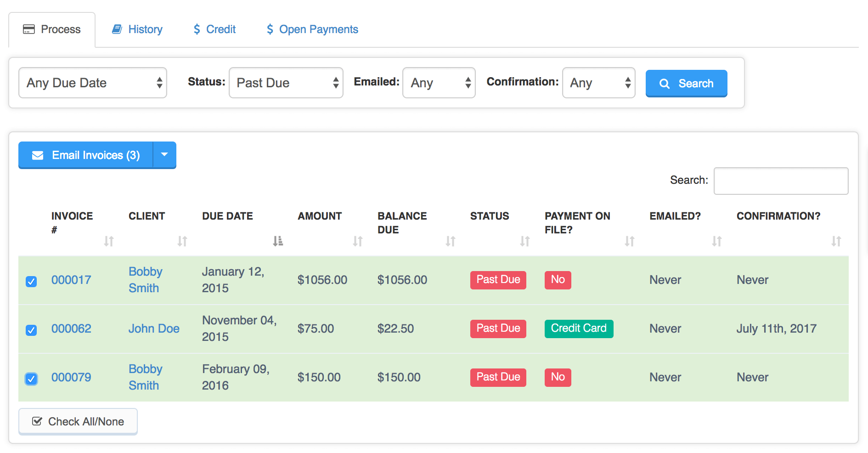Screen dimensions: 868x453
Task: Switch to the Credit tab
Action: pyautogui.click(x=214, y=29)
